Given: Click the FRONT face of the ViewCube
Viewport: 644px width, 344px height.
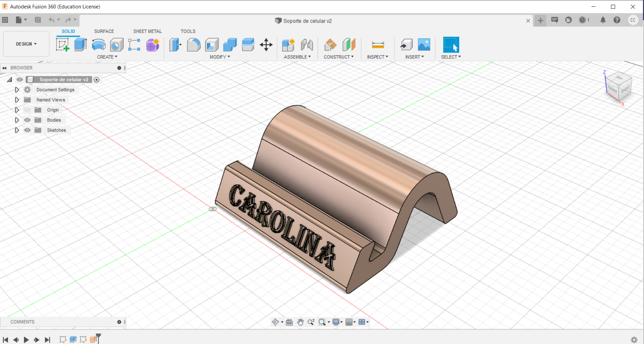Looking at the screenshot, I should tap(612, 90).
